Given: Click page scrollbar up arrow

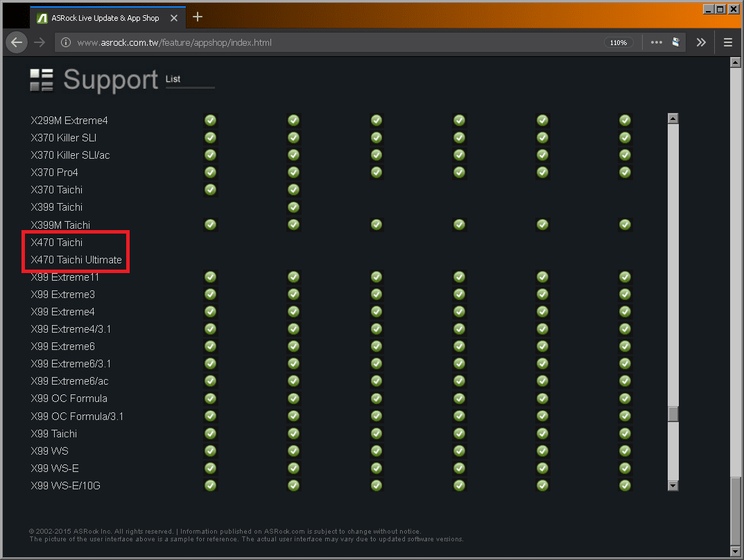Looking at the screenshot, I should 735,62.
